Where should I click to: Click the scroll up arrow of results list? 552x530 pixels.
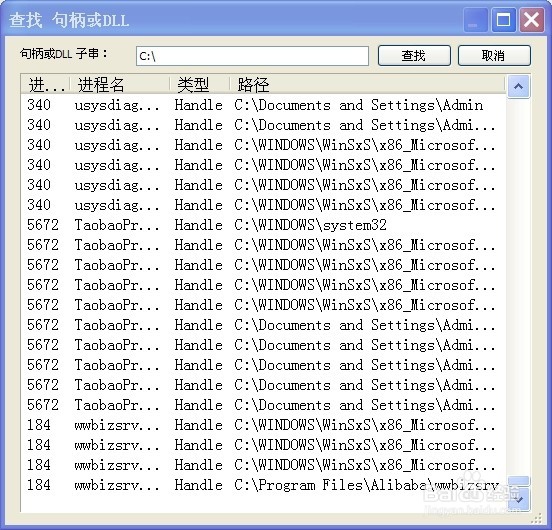(518, 87)
